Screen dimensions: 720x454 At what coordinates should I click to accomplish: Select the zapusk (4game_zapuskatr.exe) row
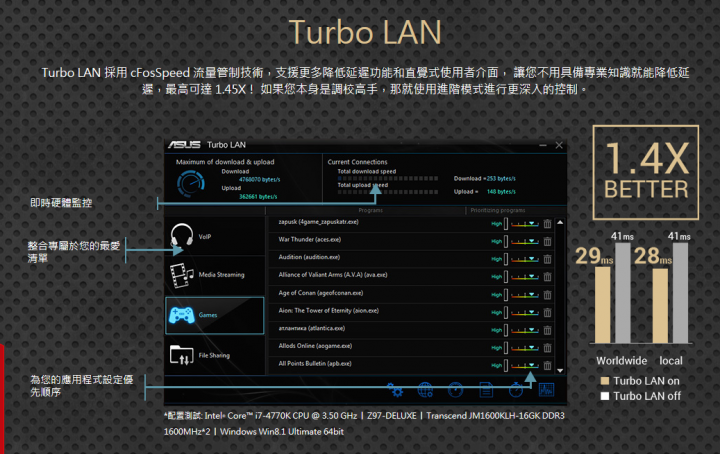[x=411, y=223]
